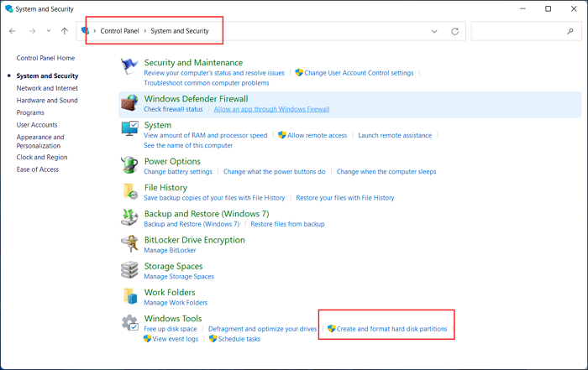The width and height of the screenshot is (588, 370).
Task: Click See the name of this computer
Action: (188, 146)
